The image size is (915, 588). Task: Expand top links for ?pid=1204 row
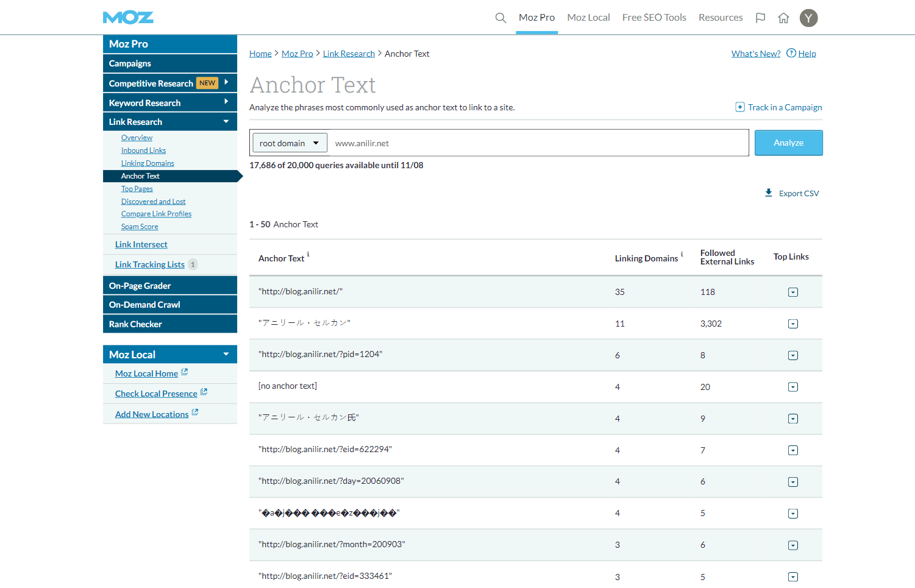[792, 355]
